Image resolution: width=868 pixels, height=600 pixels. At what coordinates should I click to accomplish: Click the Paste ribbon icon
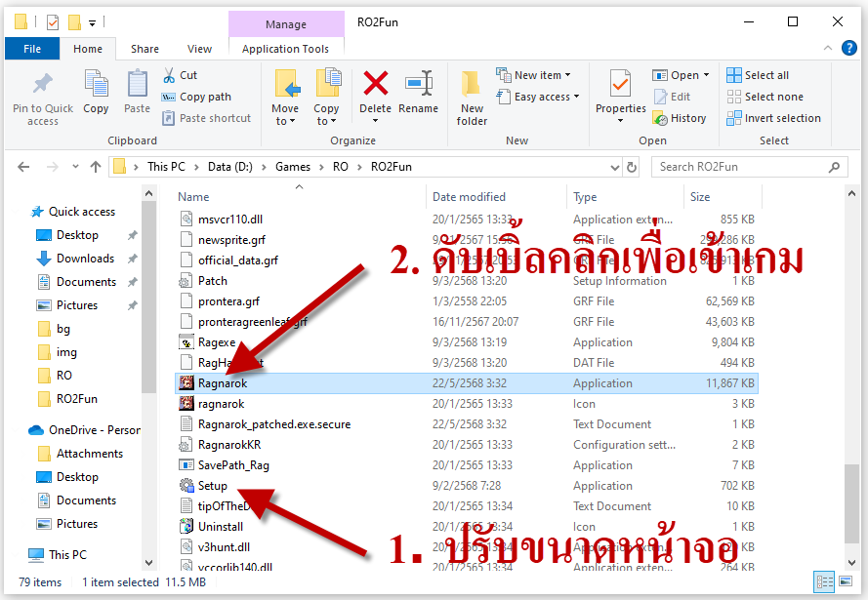[x=137, y=84]
